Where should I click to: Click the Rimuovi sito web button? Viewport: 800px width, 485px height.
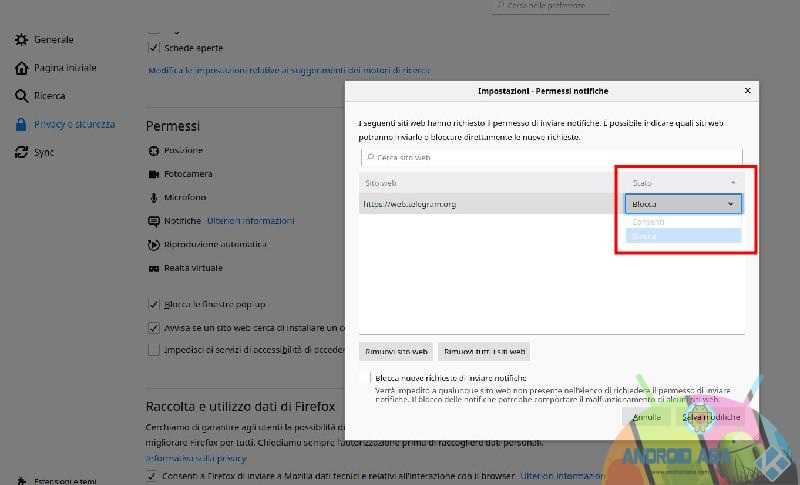pyautogui.click(x=396, y=352)
